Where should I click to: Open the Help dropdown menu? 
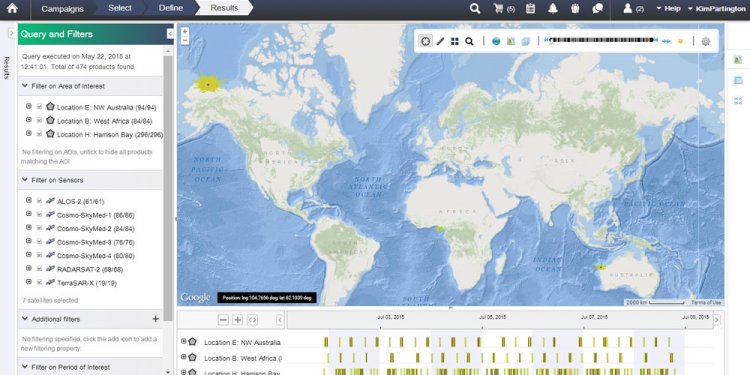[x=668, y=9]
